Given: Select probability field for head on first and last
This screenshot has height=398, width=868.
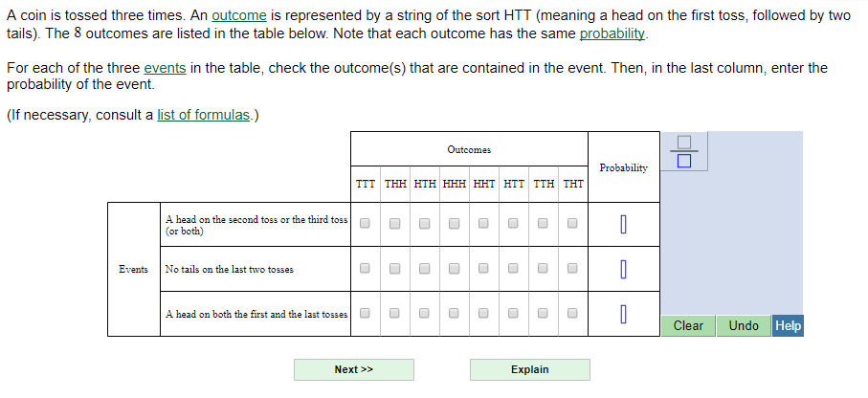Looking at the screenshot, I should (623, 314).
